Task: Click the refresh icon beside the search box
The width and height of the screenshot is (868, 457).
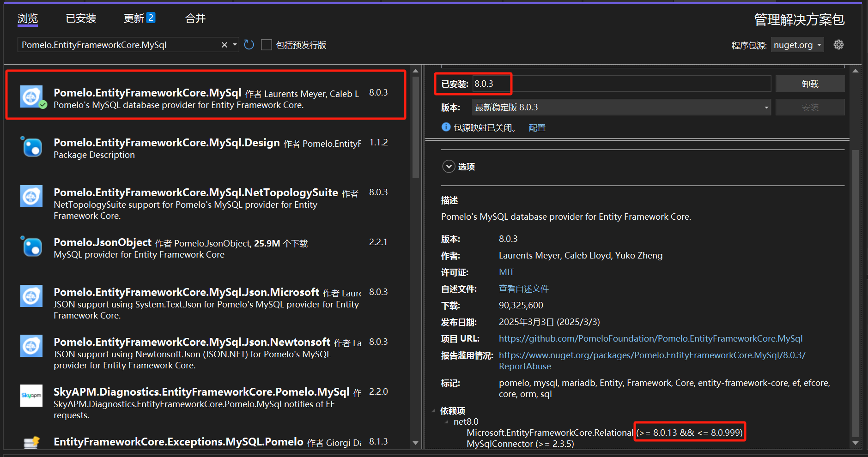Action: 249,45
